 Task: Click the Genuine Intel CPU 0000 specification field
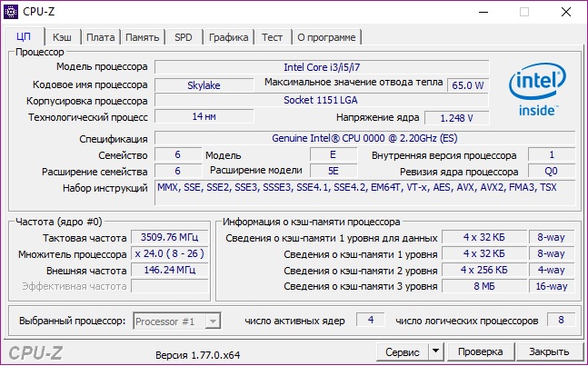[x=364, y=138]
